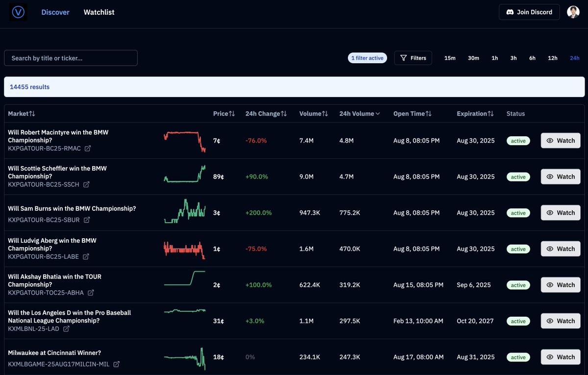Image resolution: width=588 pixels, height=375 pixels.
Task: Watch the Akshay Bhatia market
Action: point(561,285)
